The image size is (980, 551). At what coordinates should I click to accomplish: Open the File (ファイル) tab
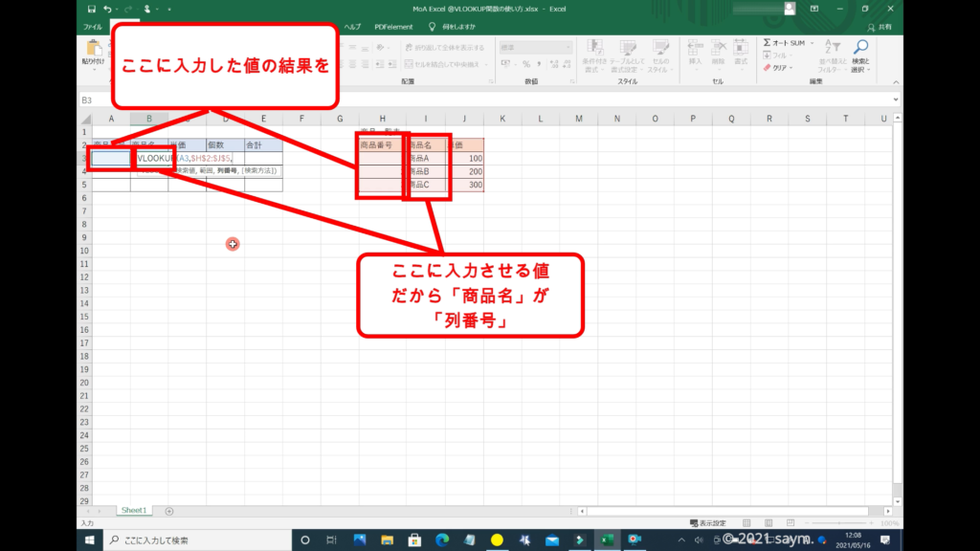coord(93,28)
